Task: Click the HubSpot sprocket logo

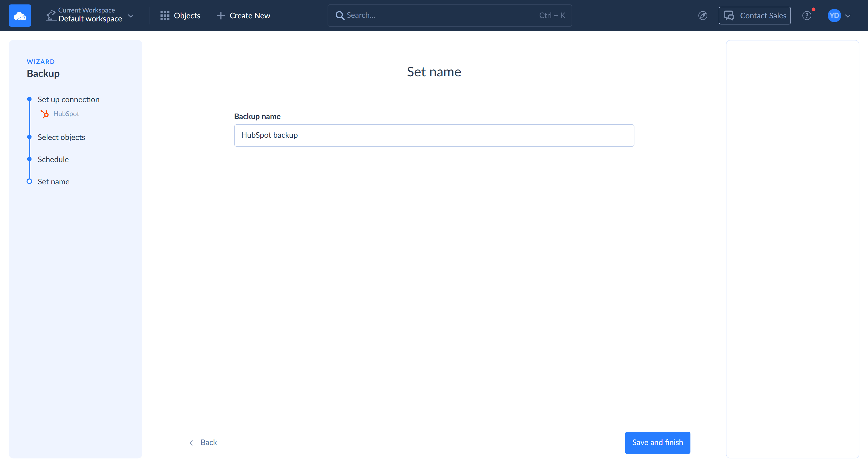Action: [x=44, y=114]
